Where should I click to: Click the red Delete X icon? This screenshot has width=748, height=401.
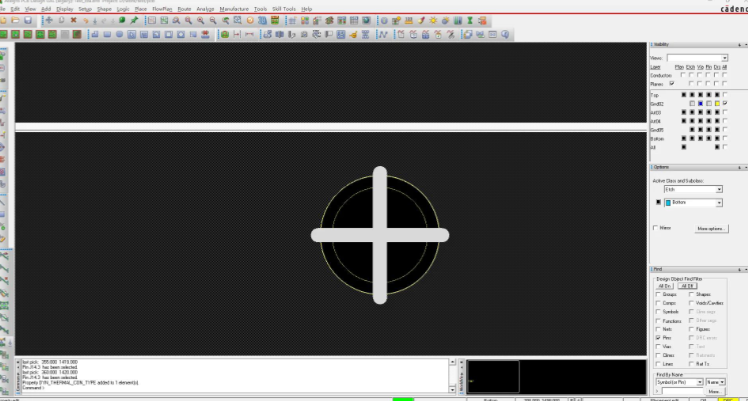[74, 20]
